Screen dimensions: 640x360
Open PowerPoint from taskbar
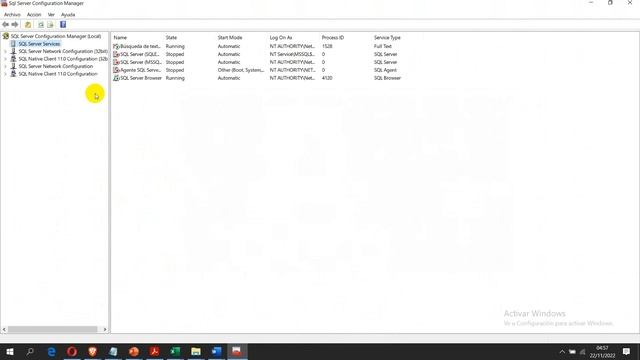click(x=134, y=351)
